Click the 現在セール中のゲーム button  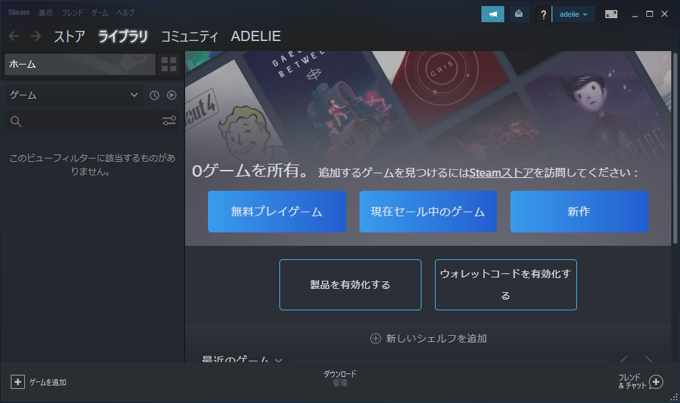[428, 212]
